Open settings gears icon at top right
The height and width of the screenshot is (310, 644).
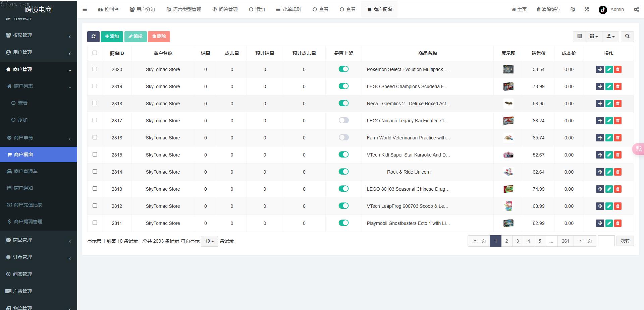pyautogui.click(x=636, y=9)
